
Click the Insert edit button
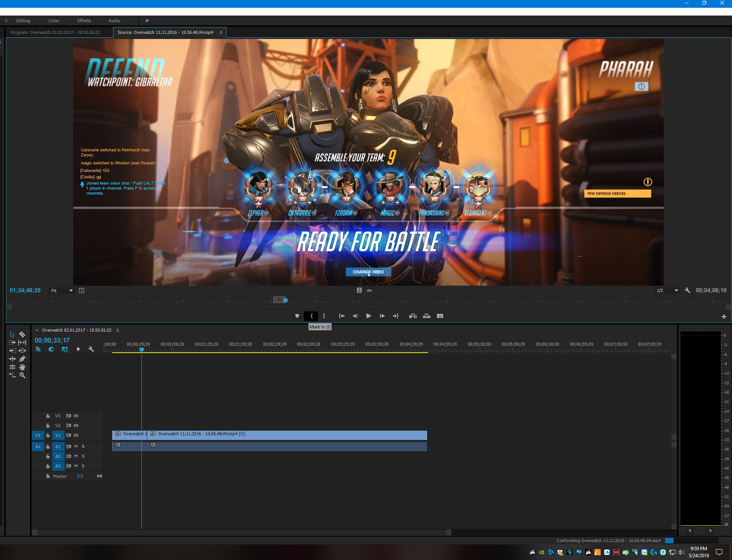point(413,316)
